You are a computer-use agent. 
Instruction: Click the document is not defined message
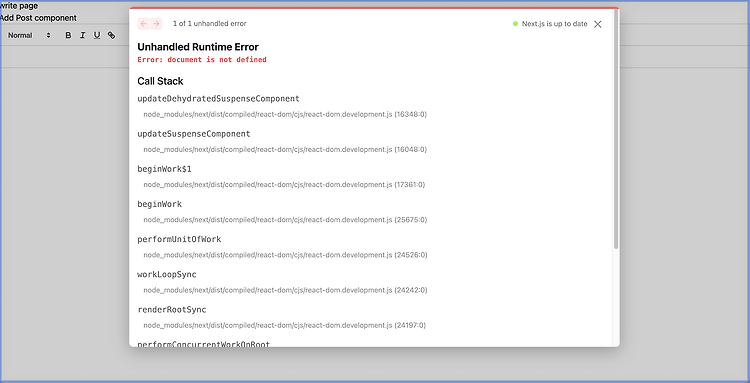pyautogui.click(x=202, y=60)
